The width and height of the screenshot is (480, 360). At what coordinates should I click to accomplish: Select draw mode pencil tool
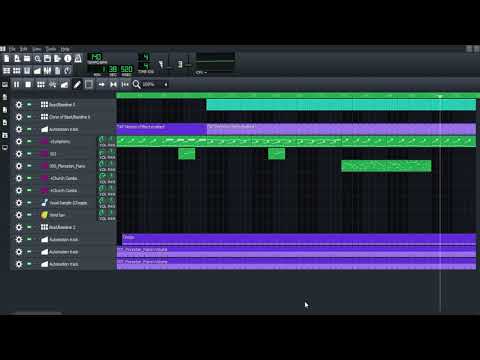tap(77, 85)
